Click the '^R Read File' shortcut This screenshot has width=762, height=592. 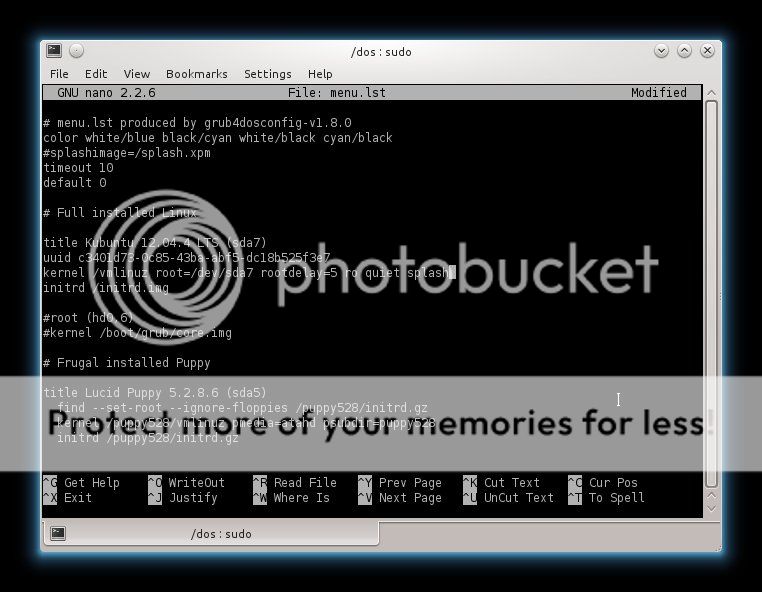point(295,483)
